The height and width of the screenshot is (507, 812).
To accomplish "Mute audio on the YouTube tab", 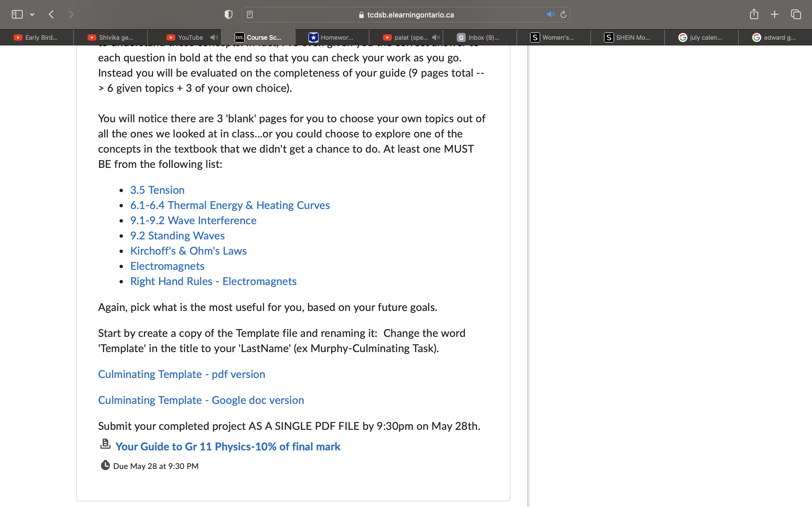I will tap(214, 37).
